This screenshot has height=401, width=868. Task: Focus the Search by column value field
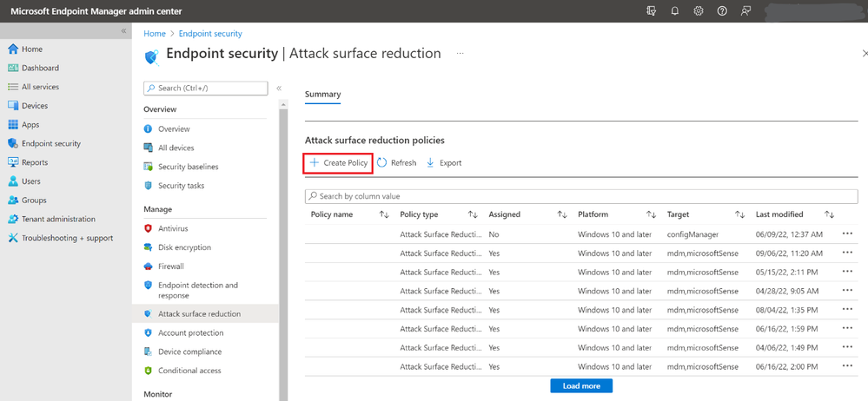click(581, 196)
